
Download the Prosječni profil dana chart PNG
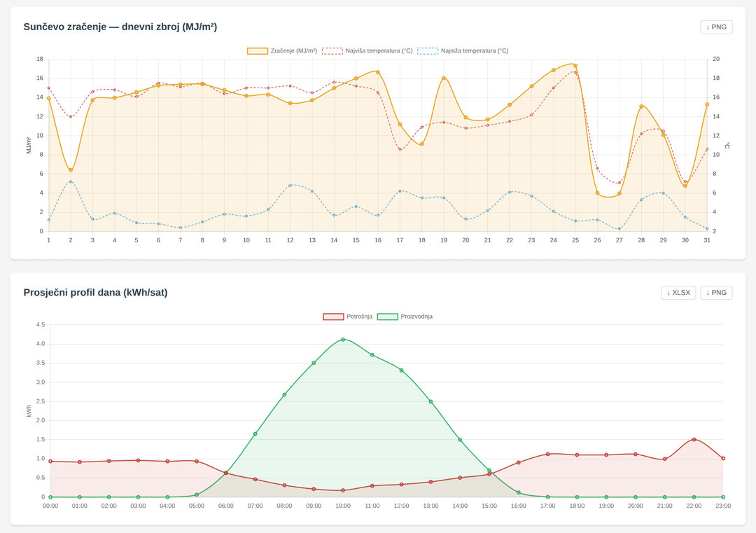(716, 293)
